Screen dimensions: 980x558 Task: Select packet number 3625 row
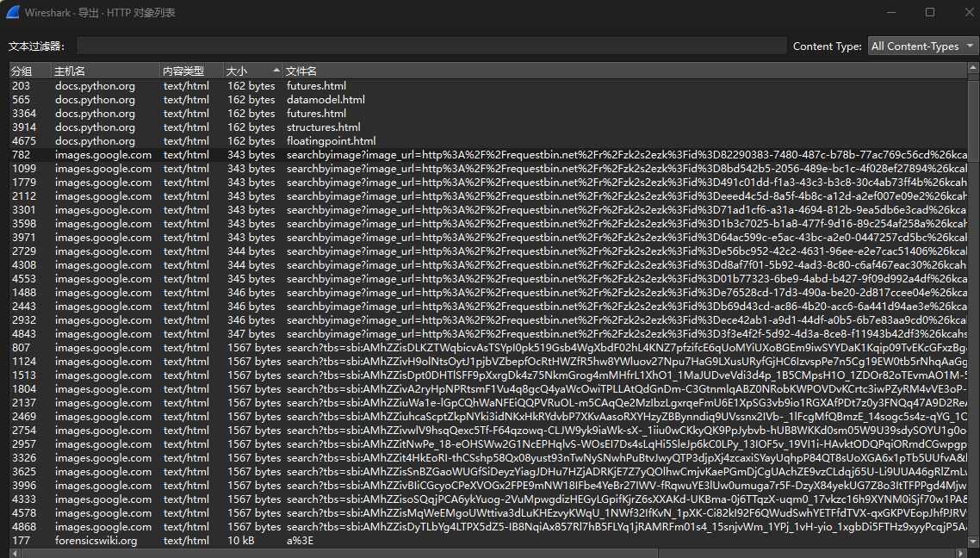(488, 471)
